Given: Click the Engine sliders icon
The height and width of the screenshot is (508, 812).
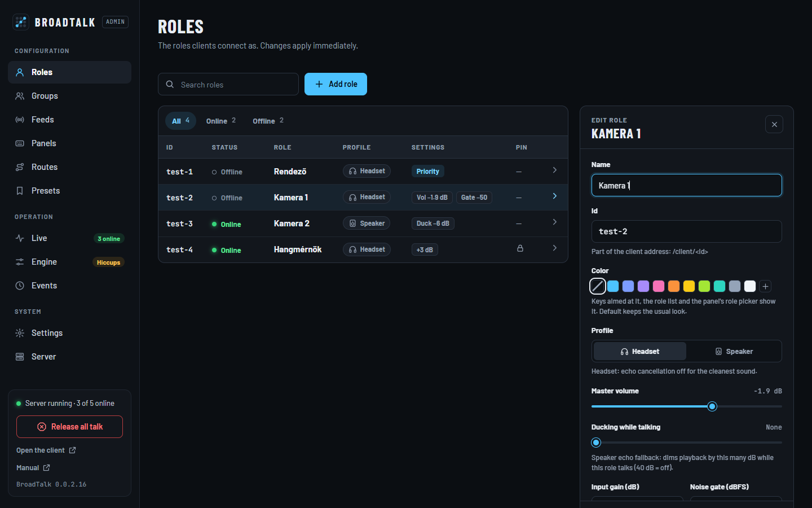Looking at the screenshot, I should [x=20, y=262].
